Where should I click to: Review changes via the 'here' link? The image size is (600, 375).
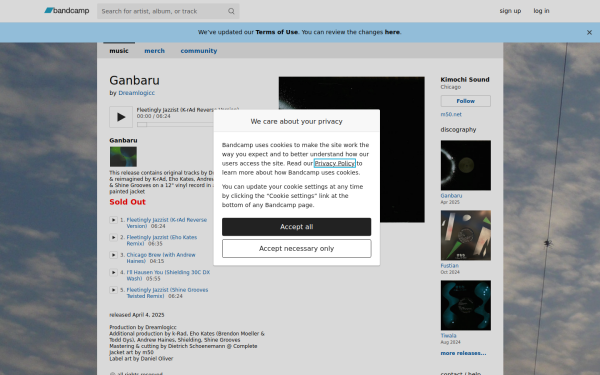pyautogui.click(x=392, y=32)
